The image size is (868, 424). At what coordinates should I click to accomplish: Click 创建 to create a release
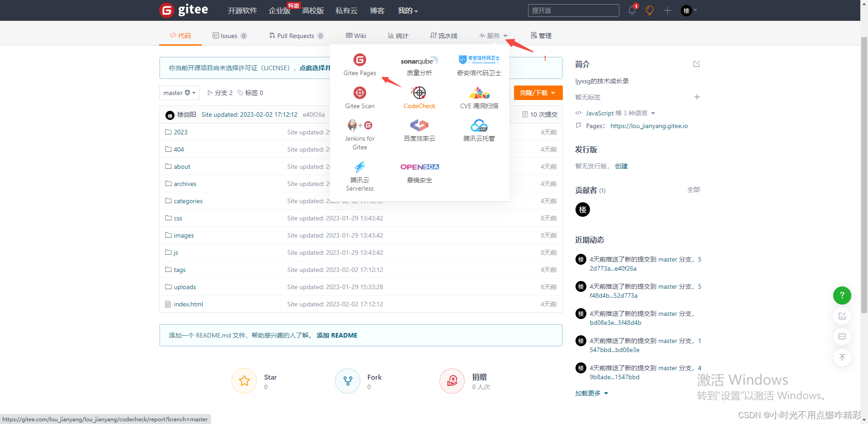point(621,166)
